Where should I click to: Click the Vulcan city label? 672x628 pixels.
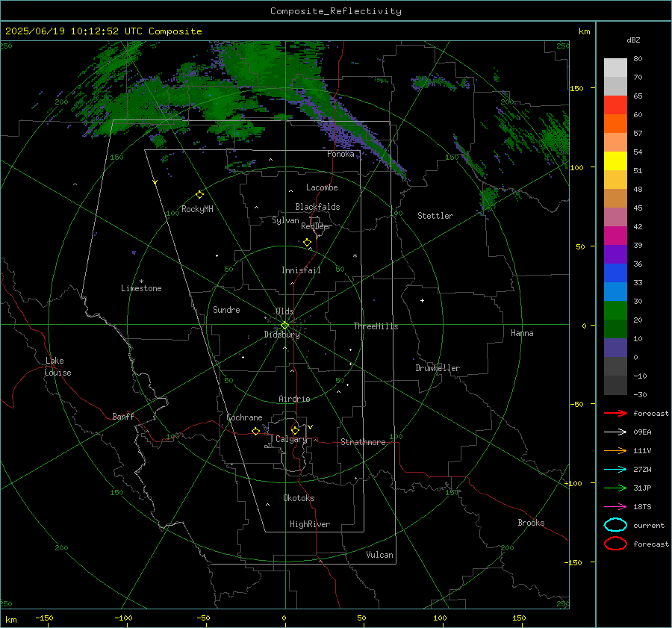tap(380, 555)
